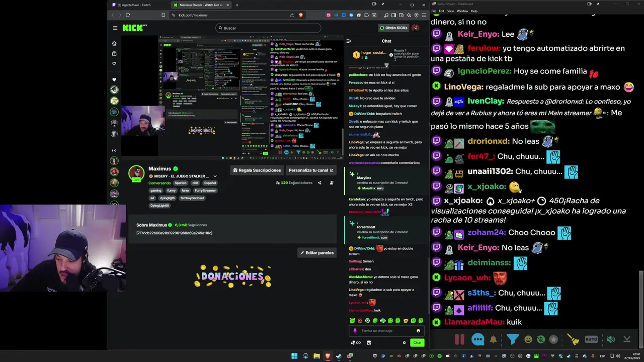The image size is (644, 362).
Task: Send message with green Chat button
Action: tap(417, 343)
